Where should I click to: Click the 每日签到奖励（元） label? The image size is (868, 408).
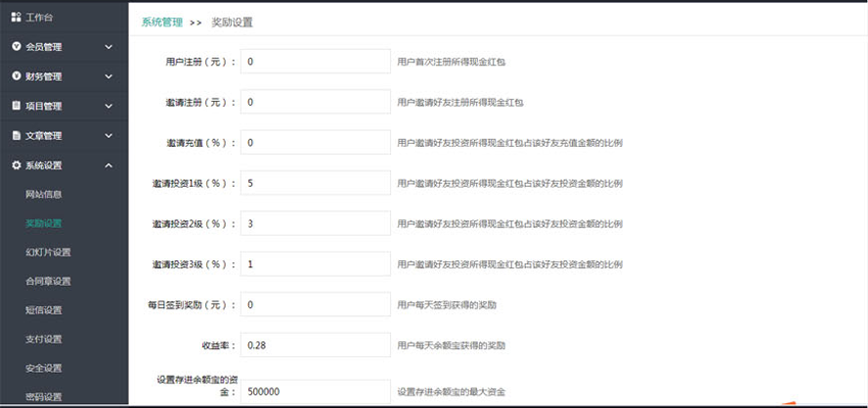(193, 305)
